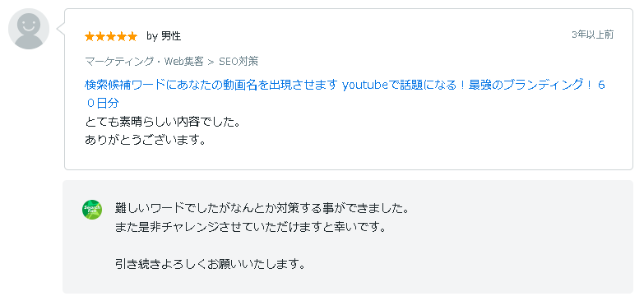Open the SEO対策 subcategory
The width and height of the screenshot is (644, 301).
pyautogui.click(x=239, y=62)
